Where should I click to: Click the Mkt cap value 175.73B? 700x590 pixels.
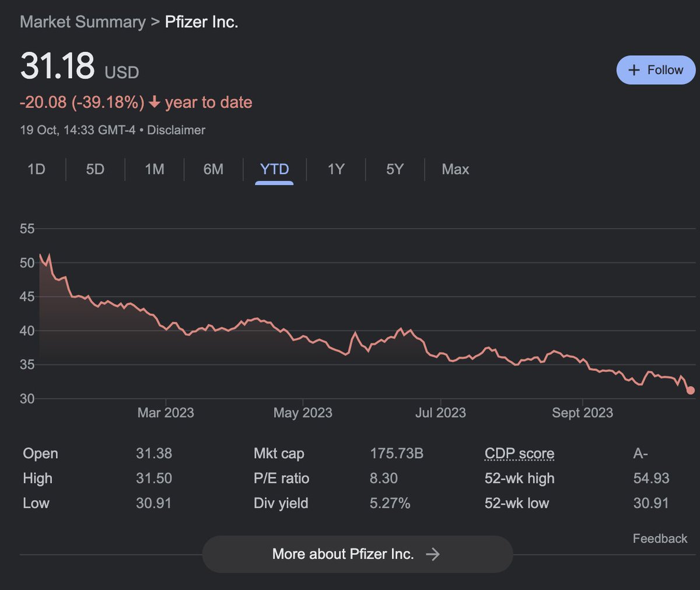tap(397, 454)
